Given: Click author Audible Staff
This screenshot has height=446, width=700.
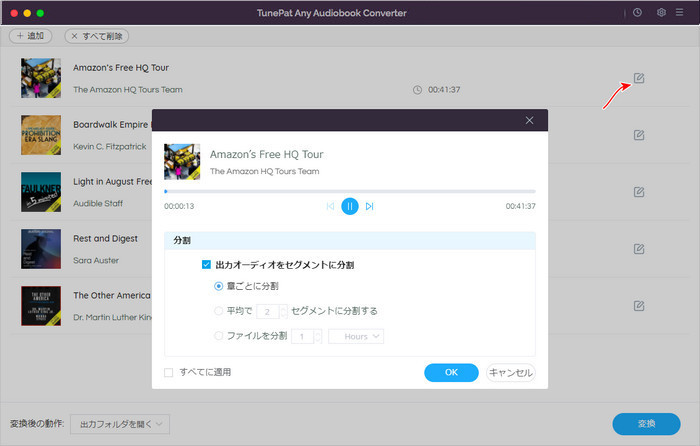Looking at the screenshot, I should (98, 203).
